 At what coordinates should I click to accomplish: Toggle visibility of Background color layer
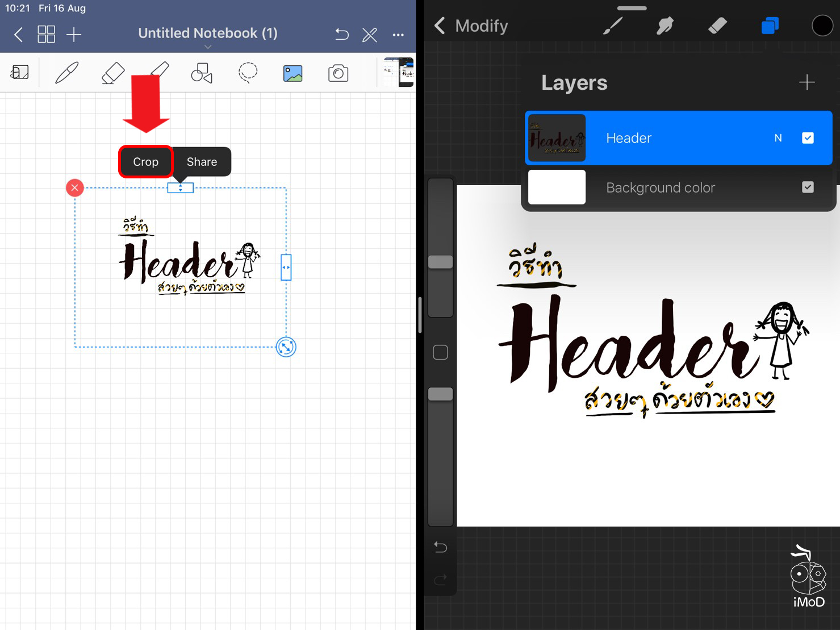click(x=808, y=187)
